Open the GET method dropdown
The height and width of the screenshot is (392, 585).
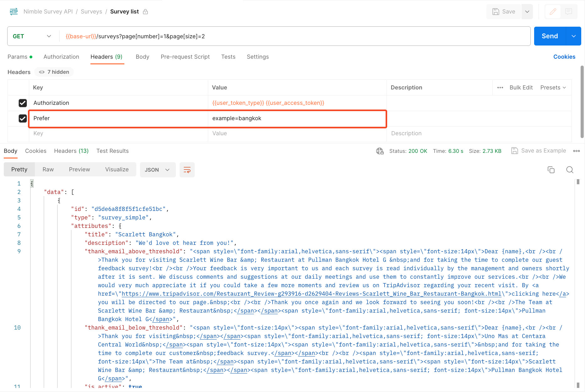[x=32, y=36]
